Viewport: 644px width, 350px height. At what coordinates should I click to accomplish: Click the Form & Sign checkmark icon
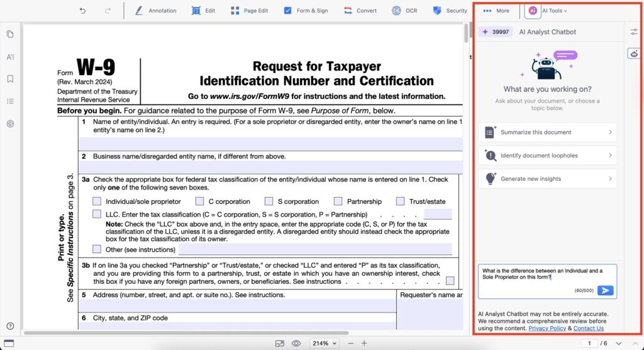287,11
